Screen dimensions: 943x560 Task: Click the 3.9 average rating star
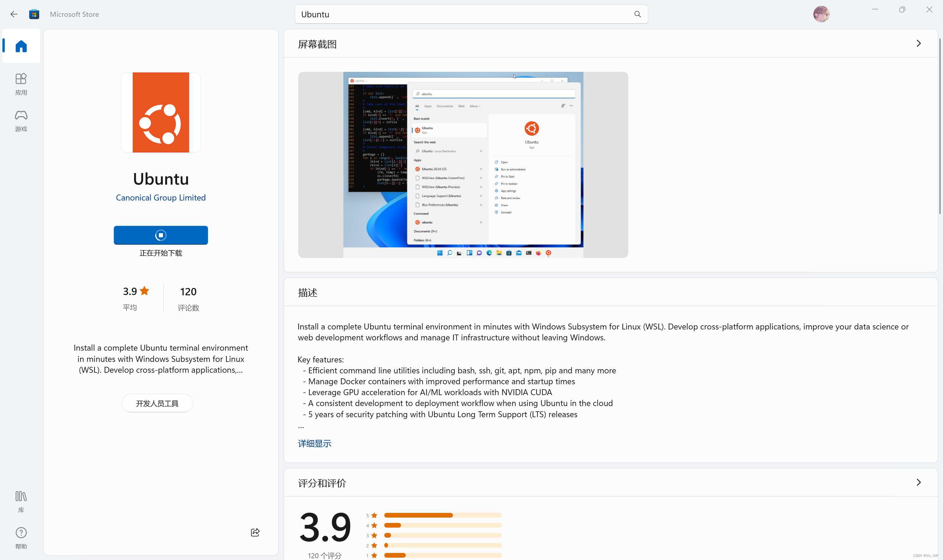pos(145,291)
